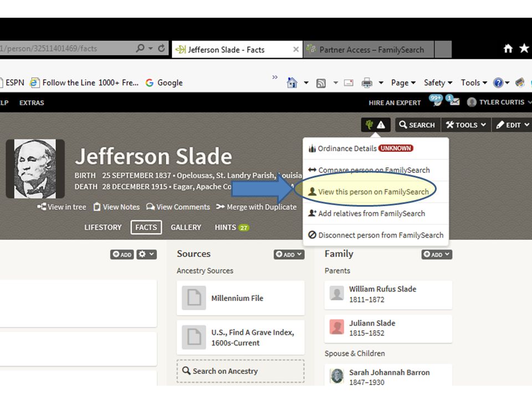Switch to the GALLERY tab
Image resolution: width=532 pixels, height=399 pixels.
click(186, 227)
